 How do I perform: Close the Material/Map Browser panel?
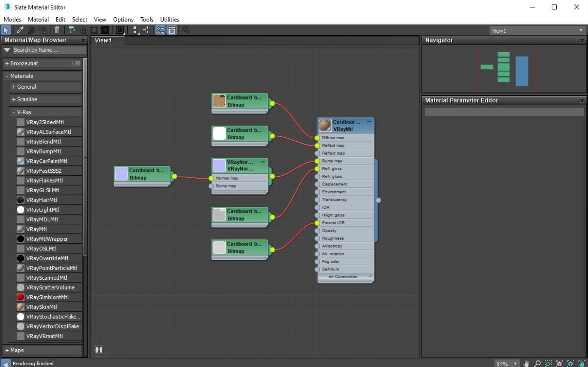coord(83,40)
